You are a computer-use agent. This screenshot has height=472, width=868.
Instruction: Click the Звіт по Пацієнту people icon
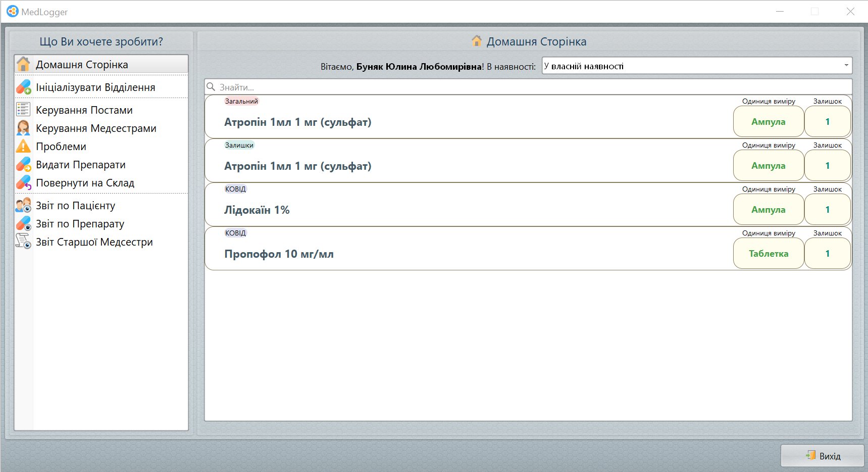pyautogui.click(x=23, y=206)
